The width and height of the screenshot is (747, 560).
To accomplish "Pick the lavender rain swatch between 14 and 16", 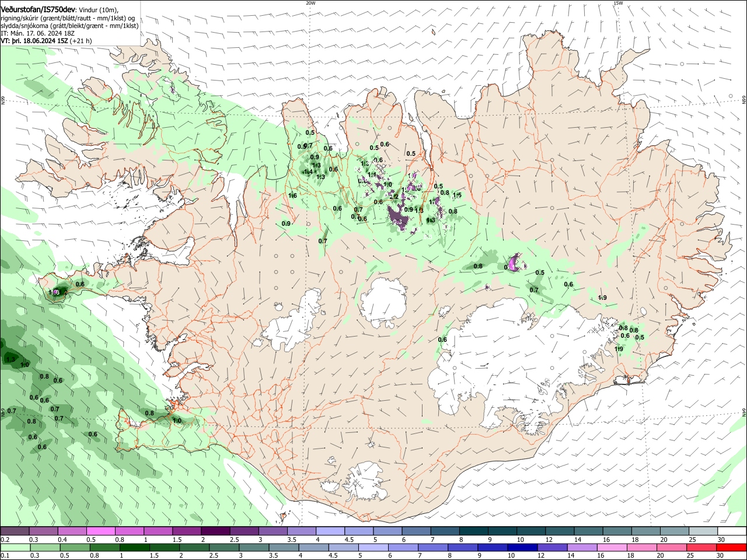I will (582, 548).
